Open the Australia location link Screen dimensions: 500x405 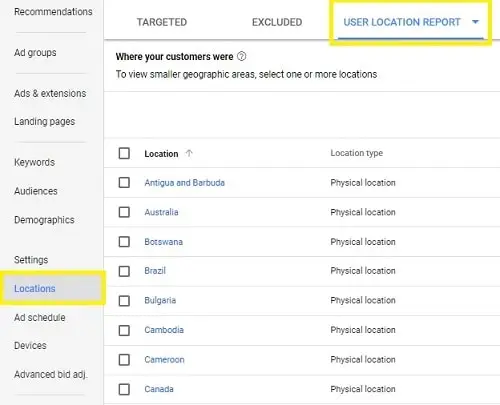(x=161, y=212)
